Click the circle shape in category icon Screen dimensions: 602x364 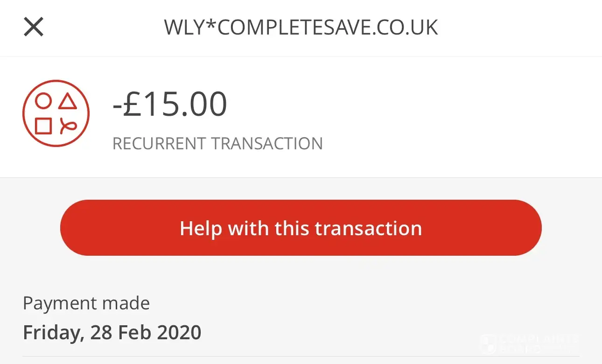coord(43,101)
